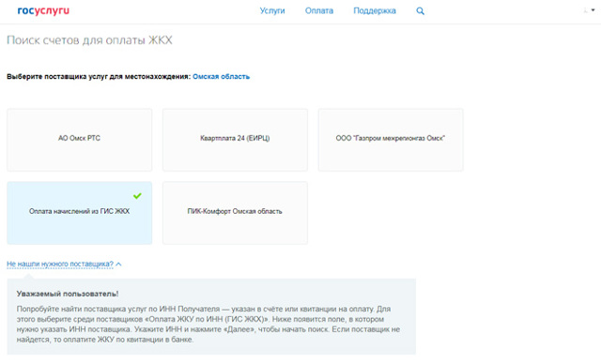
Task: Click the Уважаемый пользователь! heading
Action: pyautogui.click(x=68, y=294)
